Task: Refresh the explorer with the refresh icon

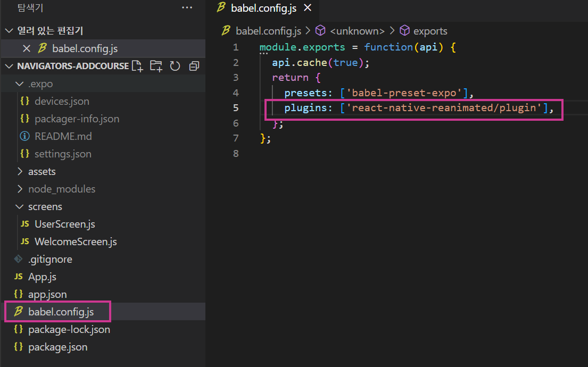Action: [175, 66]
